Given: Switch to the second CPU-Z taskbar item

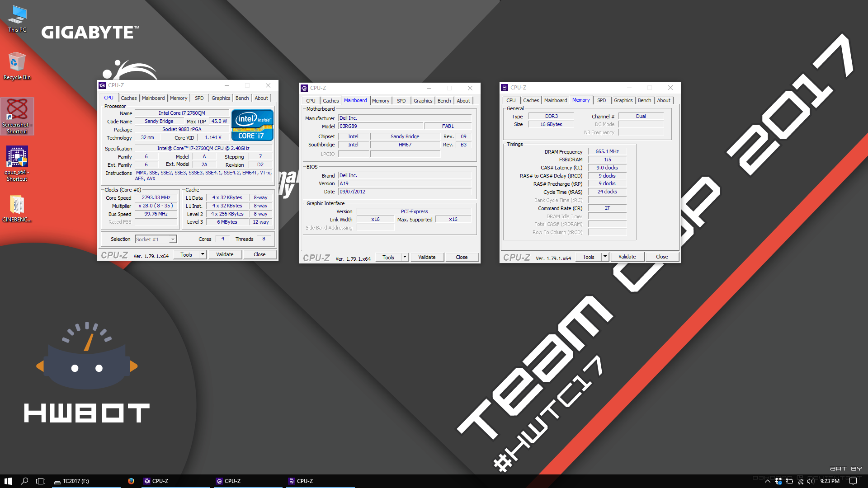Looking at the screenshot, I should tap(248, 481).
